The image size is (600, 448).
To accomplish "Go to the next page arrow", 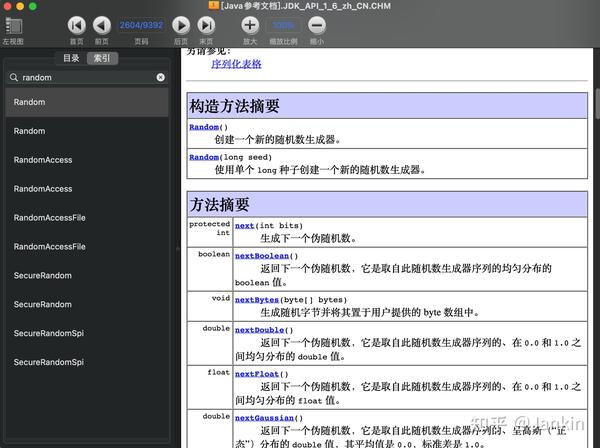I will coord(181,26).
